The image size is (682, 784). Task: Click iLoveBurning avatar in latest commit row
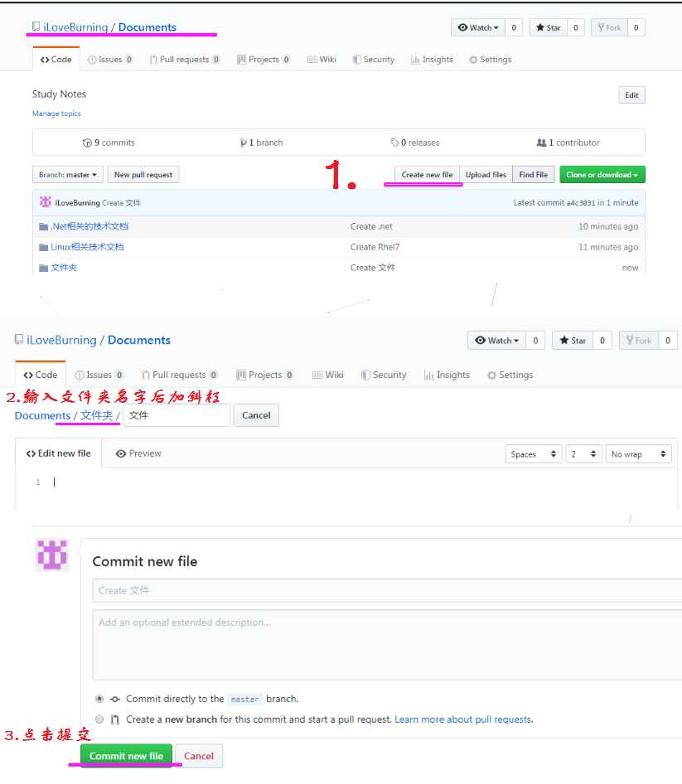click(45, 202)
